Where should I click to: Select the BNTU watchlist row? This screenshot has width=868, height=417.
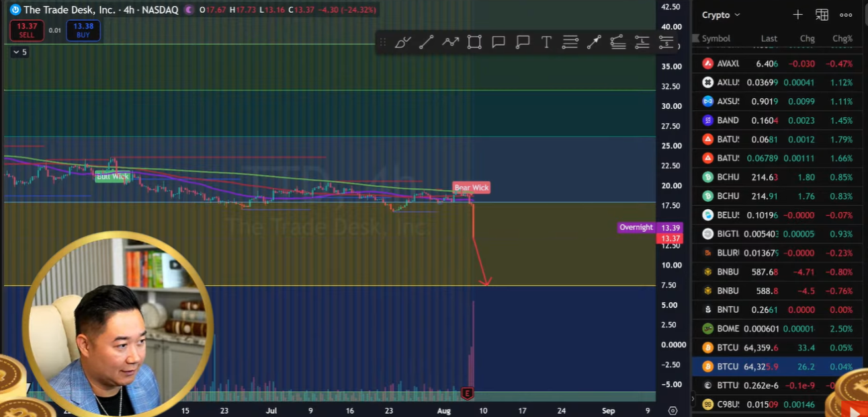[777, 310]
